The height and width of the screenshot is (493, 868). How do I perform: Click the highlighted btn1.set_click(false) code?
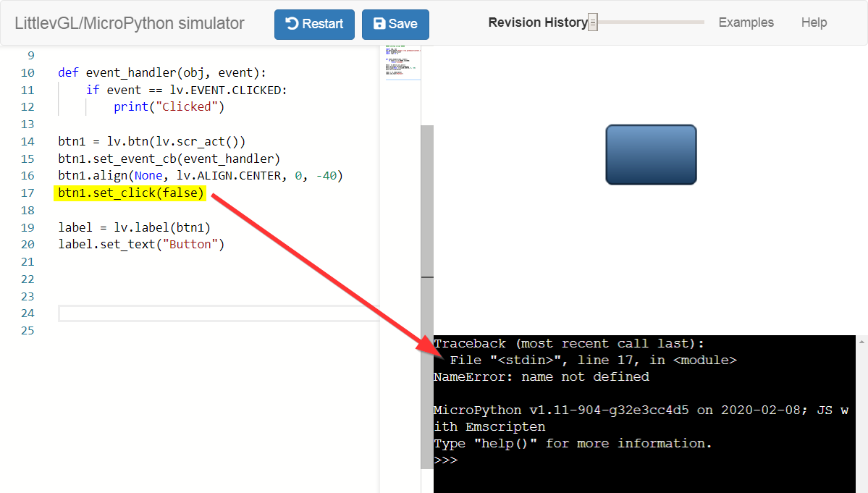(131, 193)
